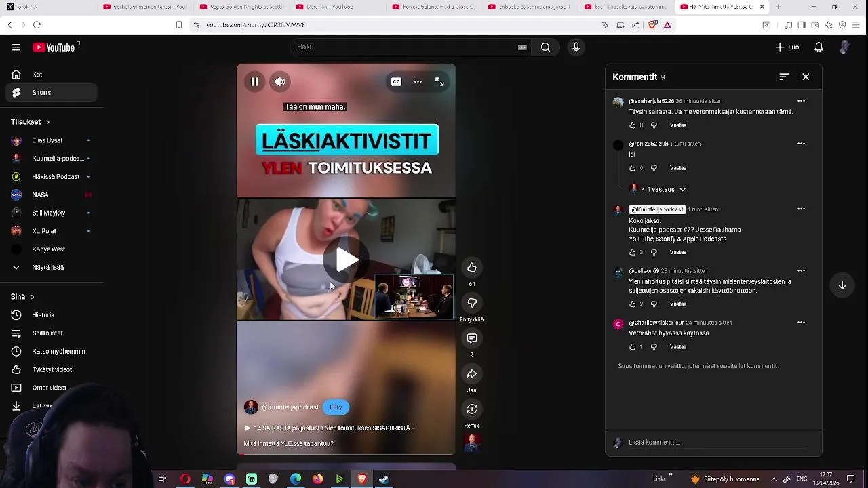Image resolution: width=868 pixels, height=488 pixels.
Task: Open @Kuuntelijapodcast commenter channel badge
Action: click(x=657, y=209)
